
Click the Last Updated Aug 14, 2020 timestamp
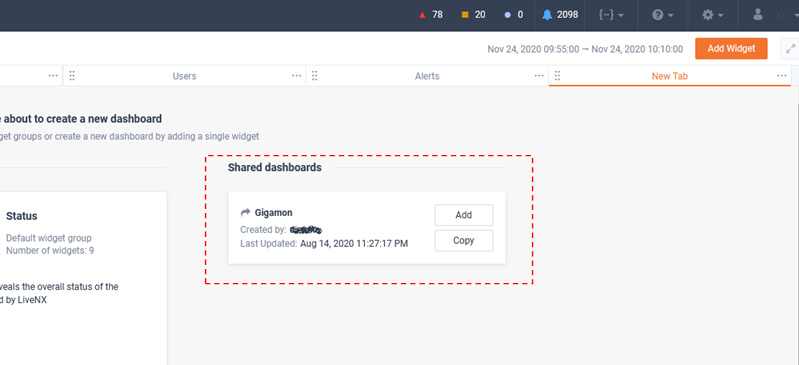(354, 244)
